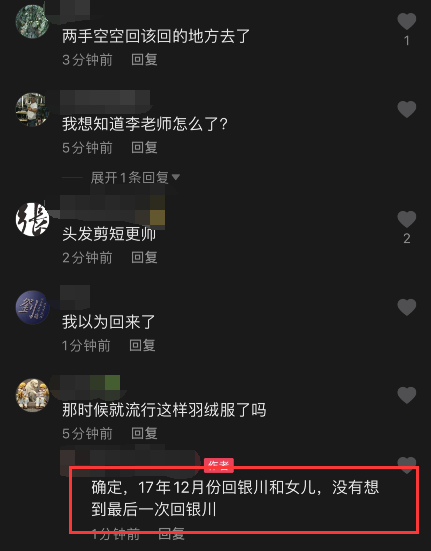Open avatar of 李老师 question commenter

[32, 110]
